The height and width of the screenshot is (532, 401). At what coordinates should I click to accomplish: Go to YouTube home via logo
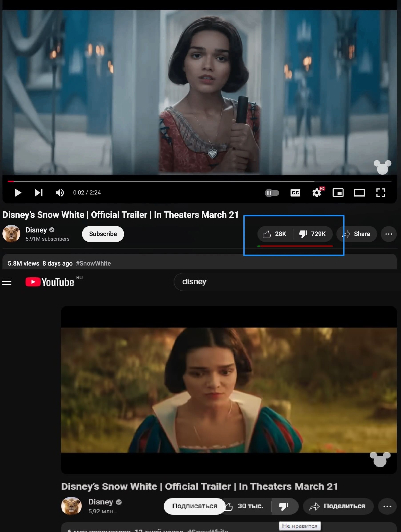[x=50, y=282]
